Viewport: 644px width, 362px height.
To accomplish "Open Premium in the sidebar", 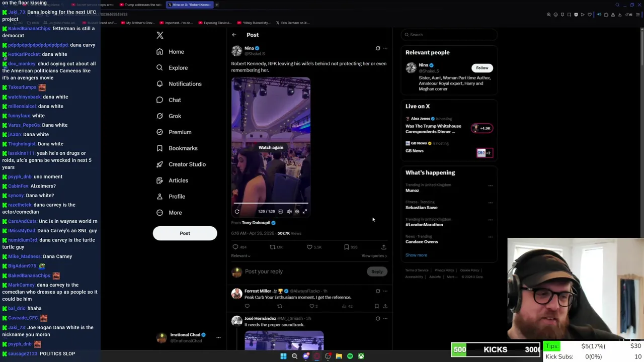I will 174,132.
